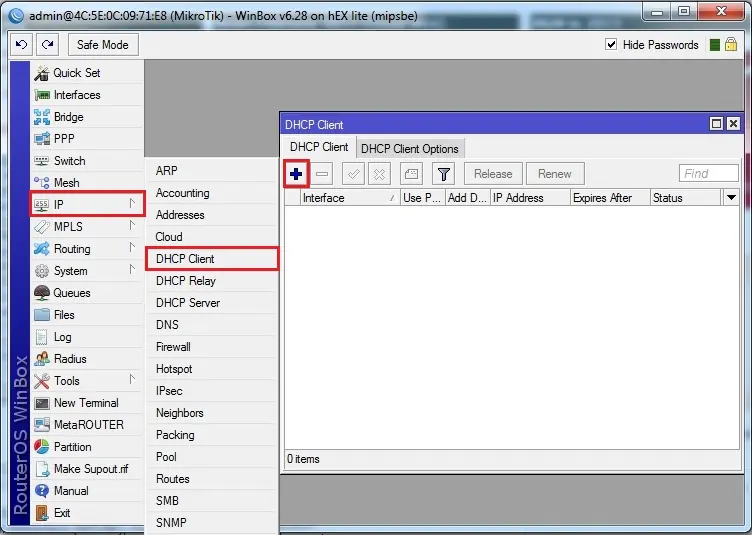Open Quick Set from sidebar
Image resolution: width=752 pixels, height=535 pixels.
pyautogui.click(x=88, y=73)
